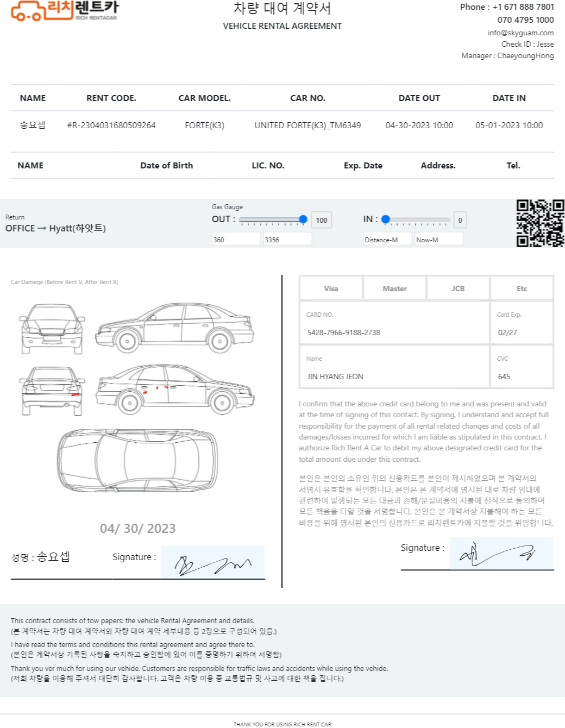Choose the JCB card type
This screenshot has height=728, width=565.
[458, 288]
